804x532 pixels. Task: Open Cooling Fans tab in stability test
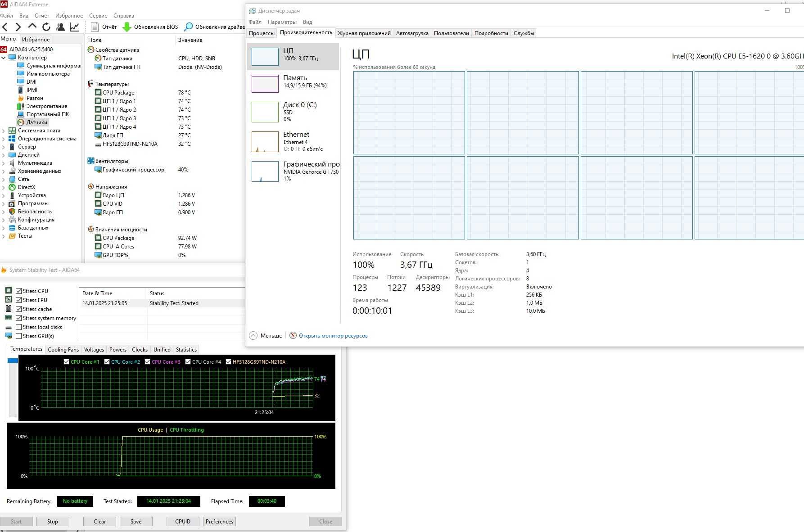63,350
